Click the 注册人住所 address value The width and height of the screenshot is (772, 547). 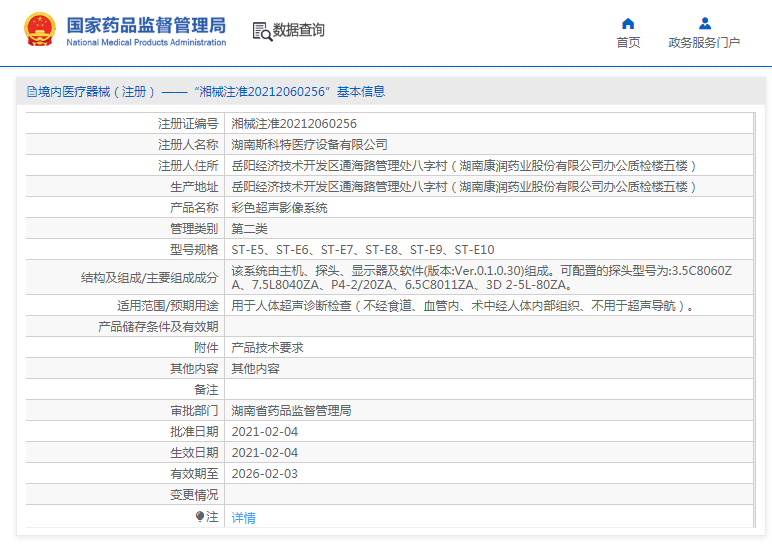click(464, 166)
